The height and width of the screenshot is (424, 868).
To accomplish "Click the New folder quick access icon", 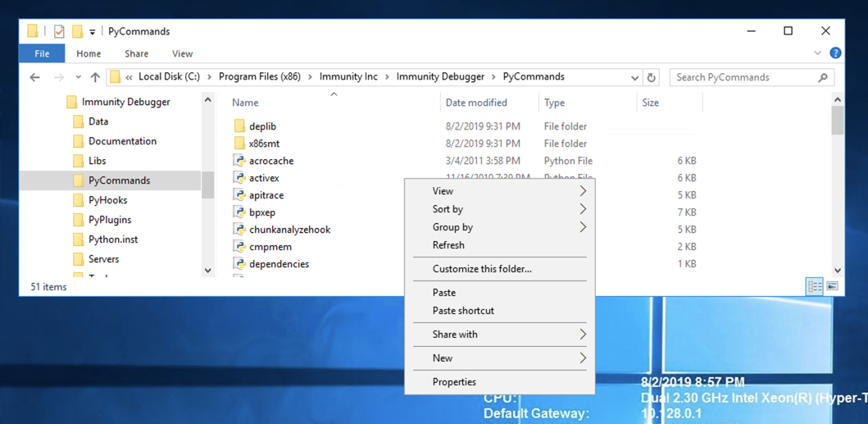I will click(x=78, y=32).
